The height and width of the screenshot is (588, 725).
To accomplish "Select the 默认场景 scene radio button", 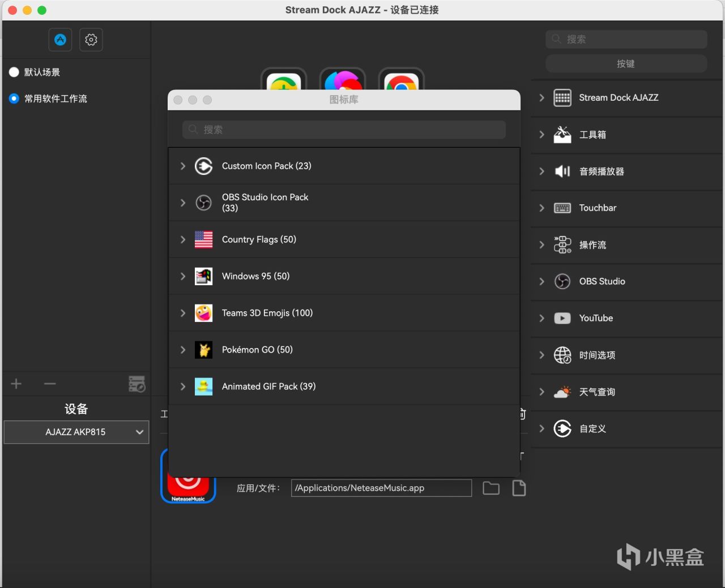I will (x=14, y=72).
